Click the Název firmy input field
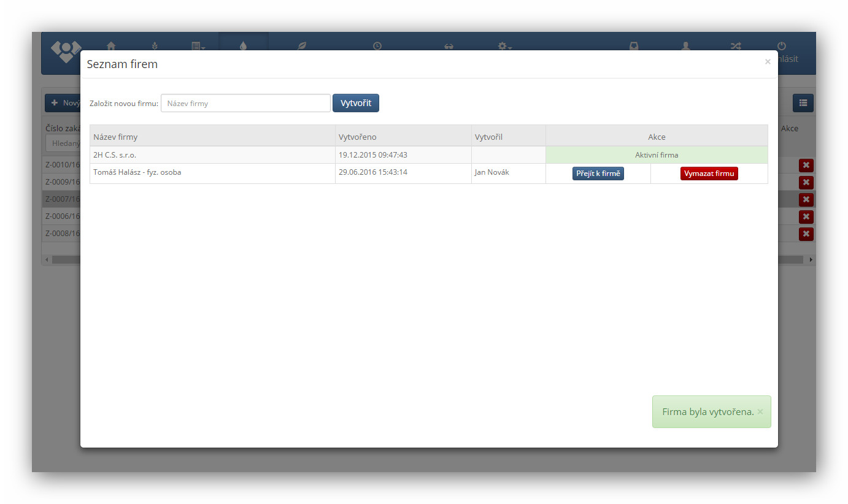This screenshot has width=848, height=504. point(245,103)
